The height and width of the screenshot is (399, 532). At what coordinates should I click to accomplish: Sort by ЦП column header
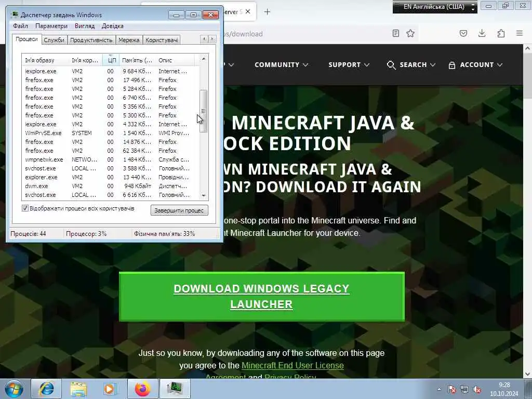tap(111, 60)
